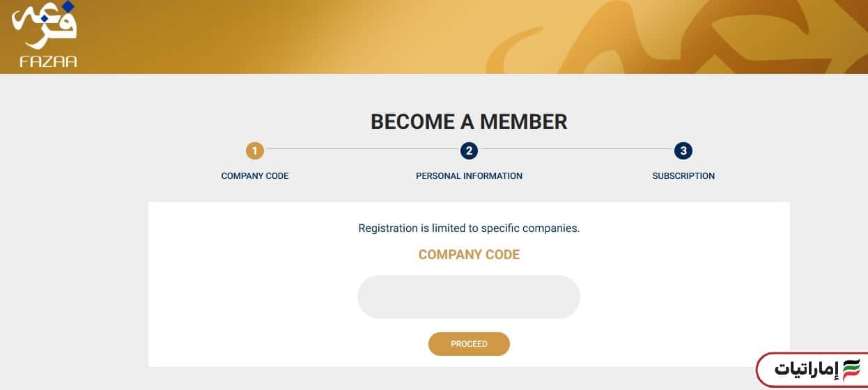Select the step 1 circle
This screenshot has height=390, width=868.
click(x=255, y=150)
